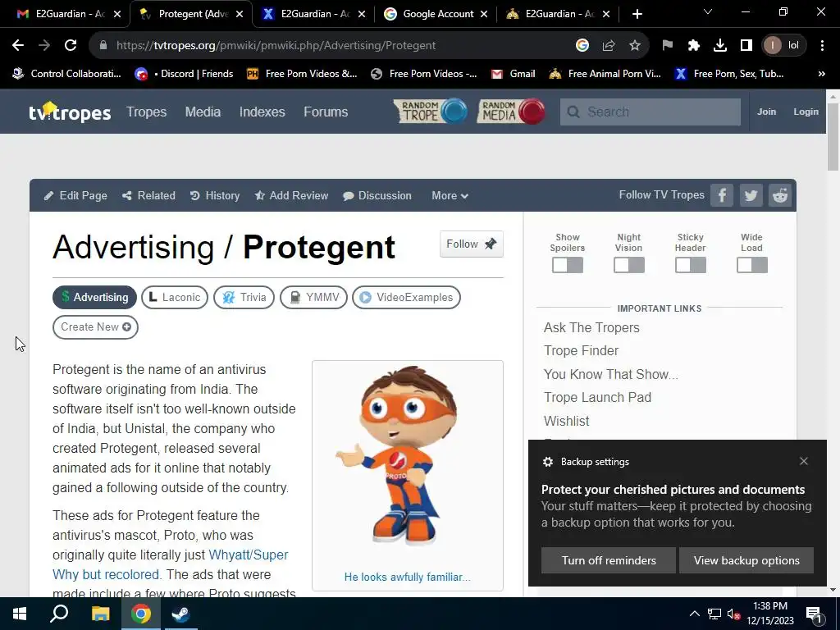Click Turn off reminders

tap(609, 560)
